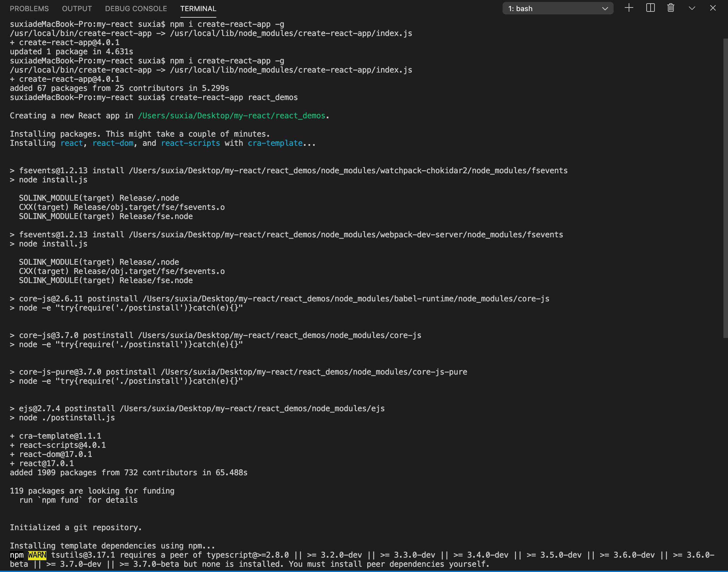Screen dimensions: 728x572
Task: Split the terminal with the split icon
Action: 650,8
